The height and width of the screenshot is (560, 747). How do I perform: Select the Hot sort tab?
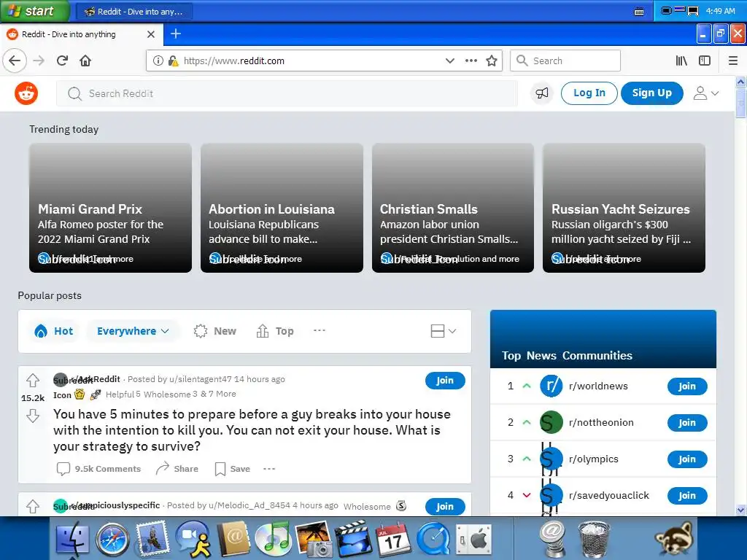(54, 331)
